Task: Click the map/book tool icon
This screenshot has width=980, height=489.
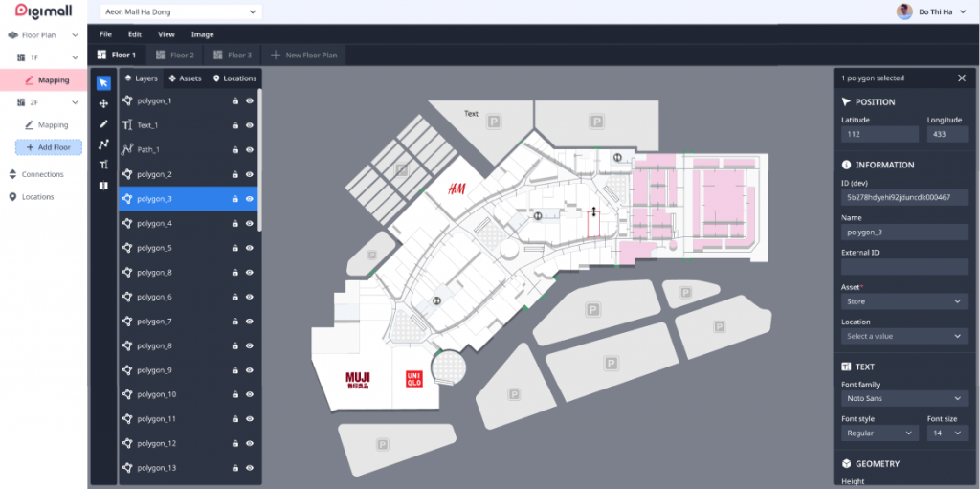Action: [x=103, y=186]
